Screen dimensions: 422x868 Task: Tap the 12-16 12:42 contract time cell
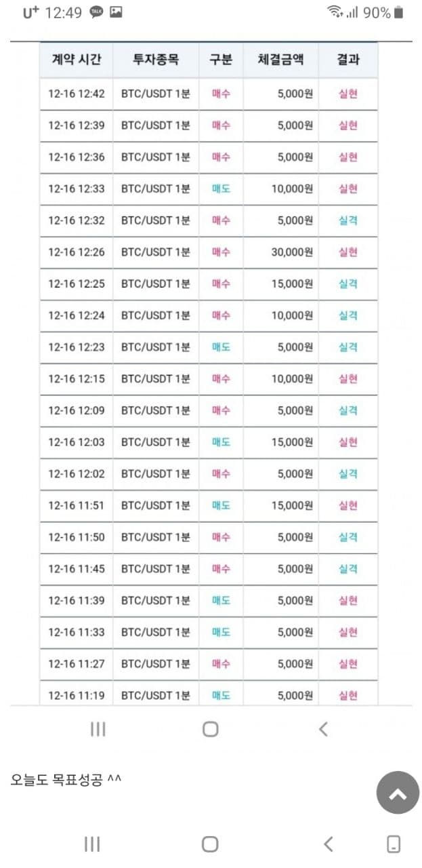pyautogui.click(x=77, y=94)
